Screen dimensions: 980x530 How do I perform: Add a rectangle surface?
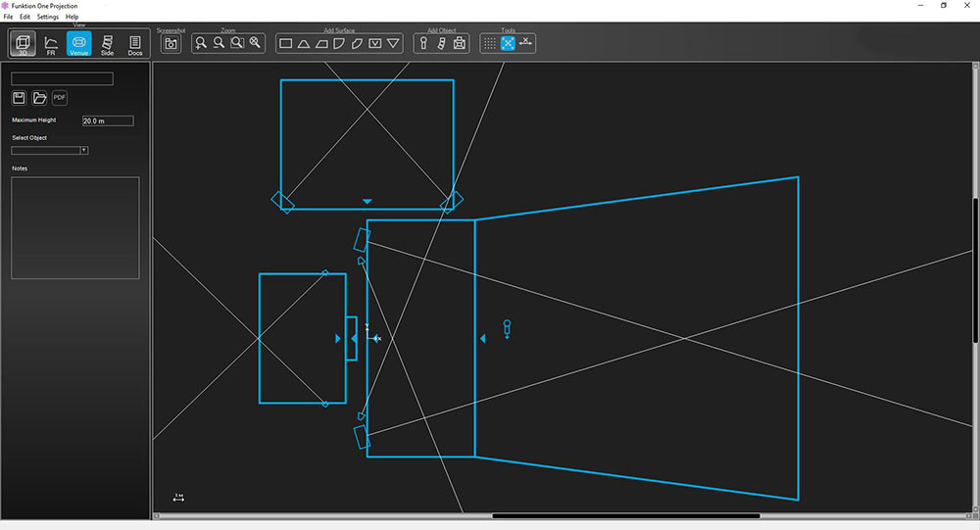point(285,43)
